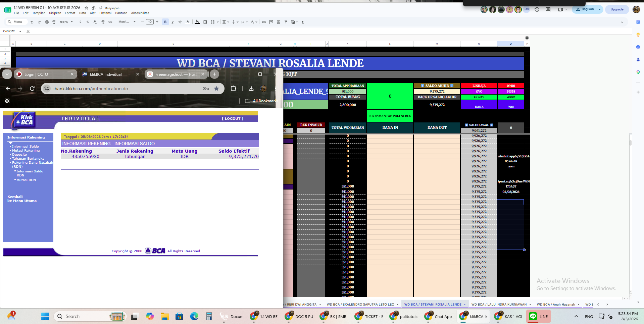644x324 pixels.
Task: Redo action in Sheets toolbar
Action: click(39, 22)
